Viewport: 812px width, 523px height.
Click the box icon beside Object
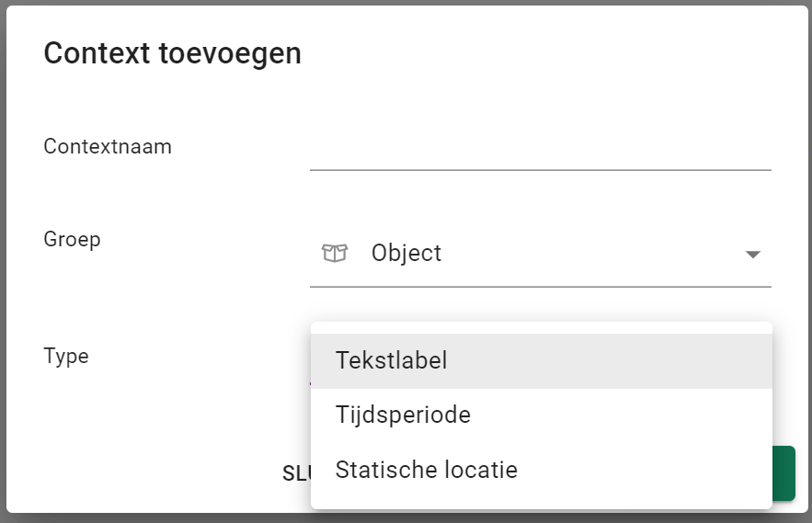[x=334, y=253]
